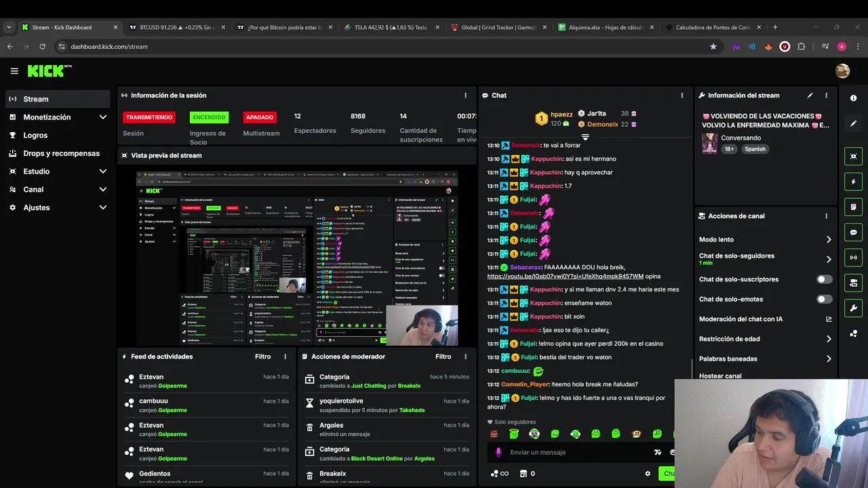
Task: Click the TRANSMITIENDO status badge
Action: coord(149,117)
